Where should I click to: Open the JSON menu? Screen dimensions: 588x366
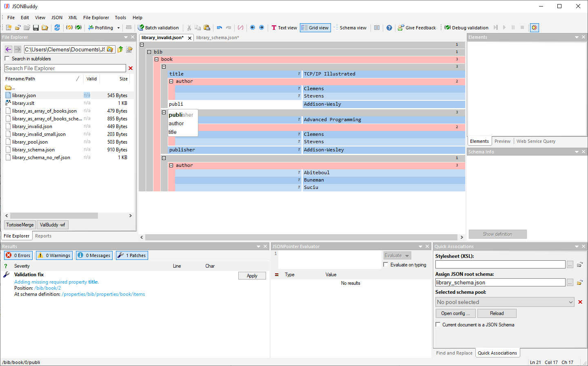click(57, 18)
